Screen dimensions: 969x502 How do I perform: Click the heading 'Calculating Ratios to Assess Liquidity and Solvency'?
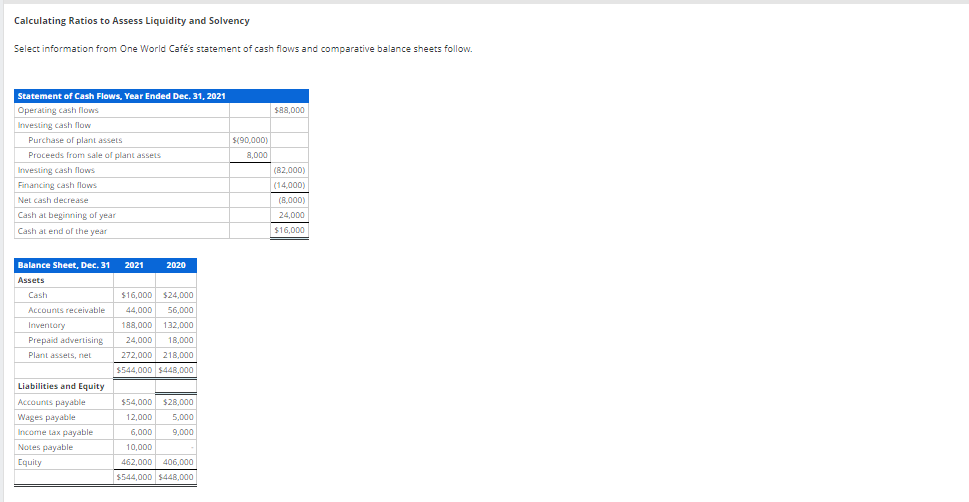[x=132, y=21]
